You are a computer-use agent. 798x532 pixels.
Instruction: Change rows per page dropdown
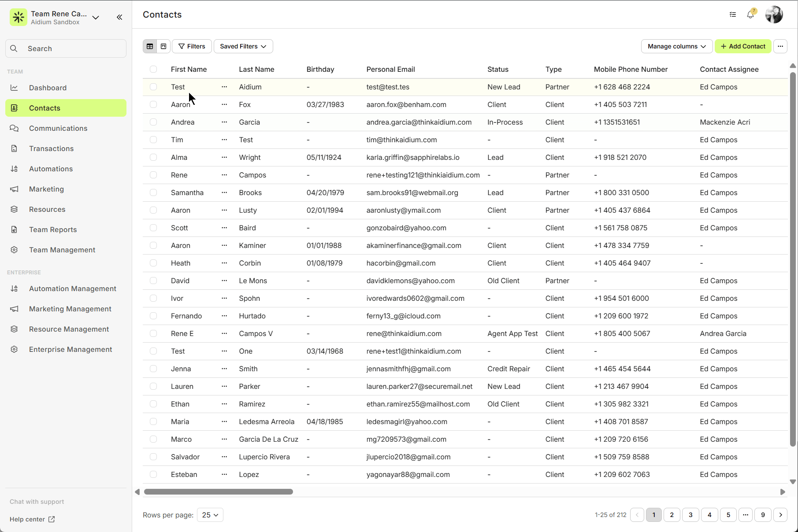pyautogui.click(x=210, y=515)
